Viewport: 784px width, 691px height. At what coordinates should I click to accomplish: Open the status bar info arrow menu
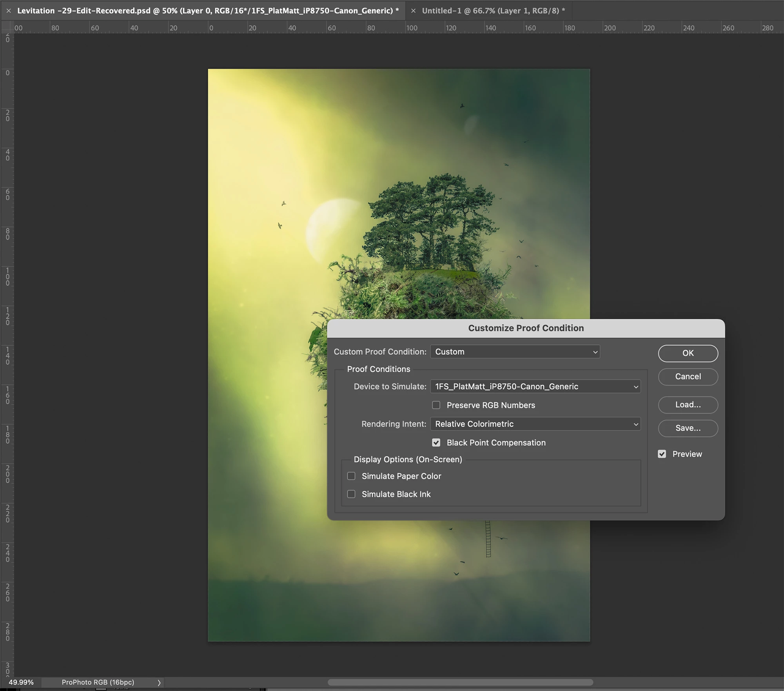coord(159,683)
